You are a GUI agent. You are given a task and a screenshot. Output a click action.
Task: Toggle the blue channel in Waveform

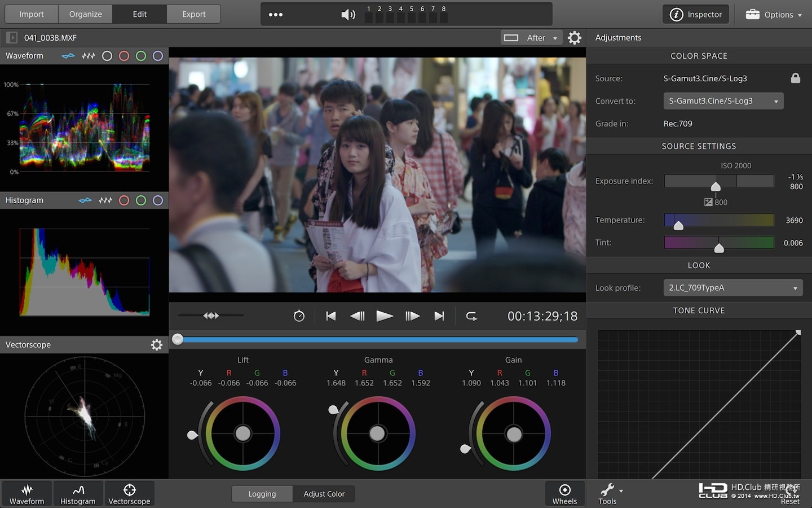tap(158, 56)
